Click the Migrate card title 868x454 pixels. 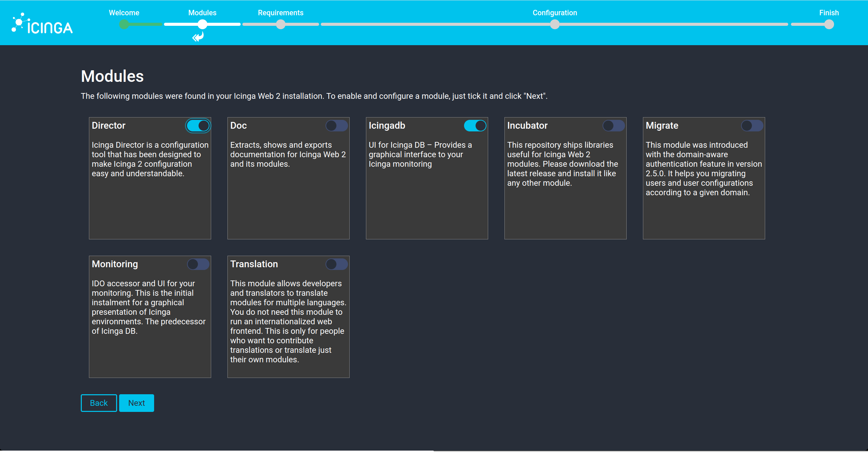(x=662, y=126)
